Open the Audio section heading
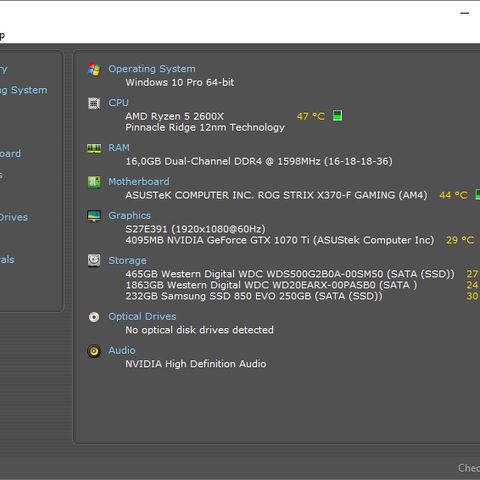The image size is (480, 480). [x=122, y=350]
